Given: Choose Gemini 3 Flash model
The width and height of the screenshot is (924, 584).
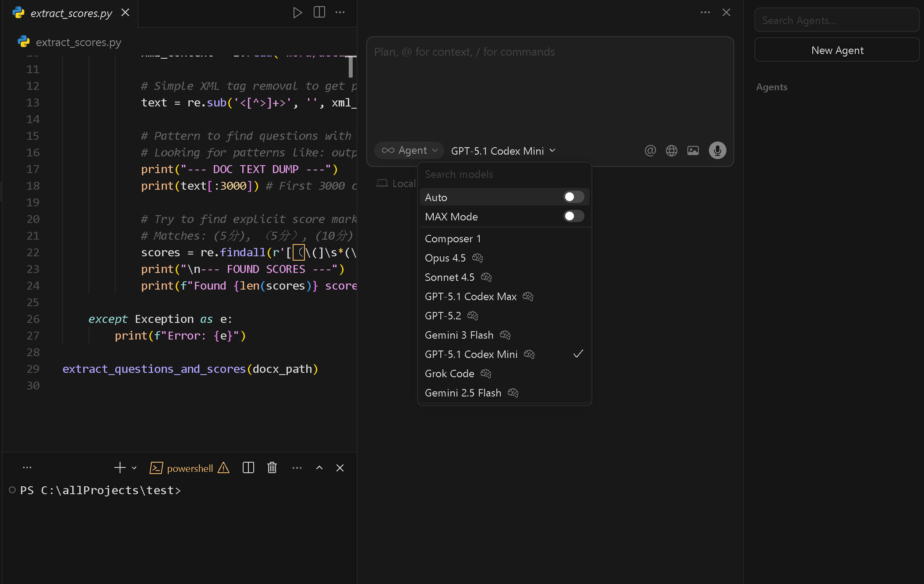Looking at the screenshot, I should point(459,335).
